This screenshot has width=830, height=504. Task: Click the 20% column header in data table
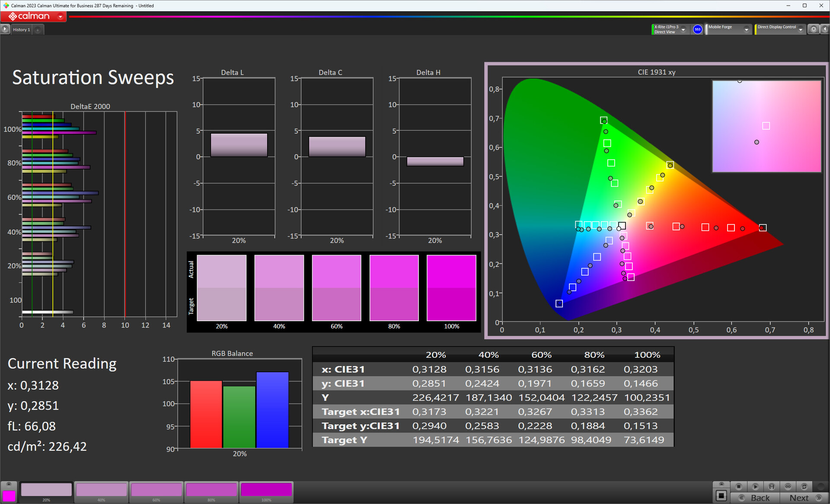436,355
